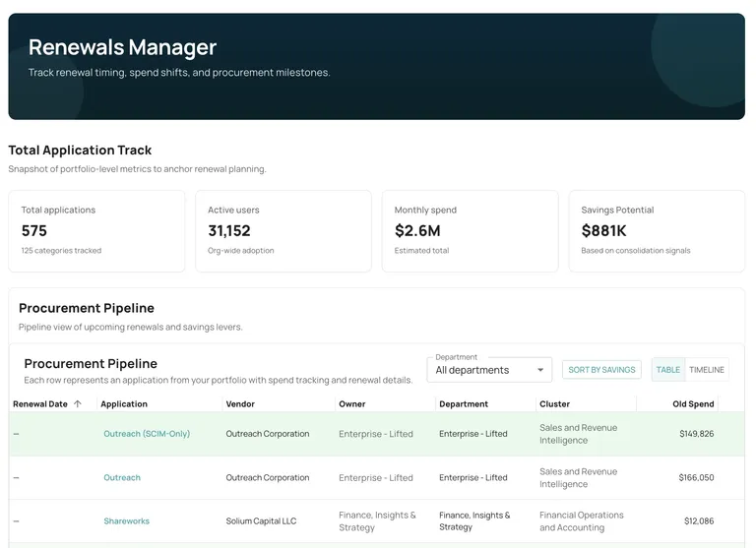Click the dropdown arrow in Department selector

pyautogui.click(x=540, y=370)
